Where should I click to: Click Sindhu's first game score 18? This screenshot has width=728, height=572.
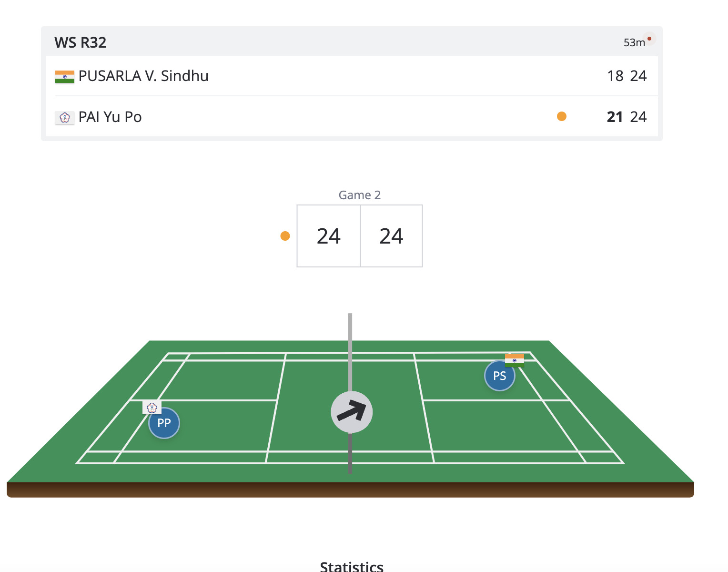coord(615,76)
